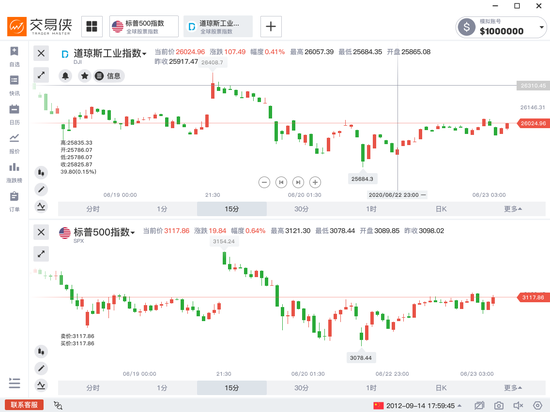Select 日K timeframe in 道琼斯 chart
Screen dimensions: 550x412
441,209
